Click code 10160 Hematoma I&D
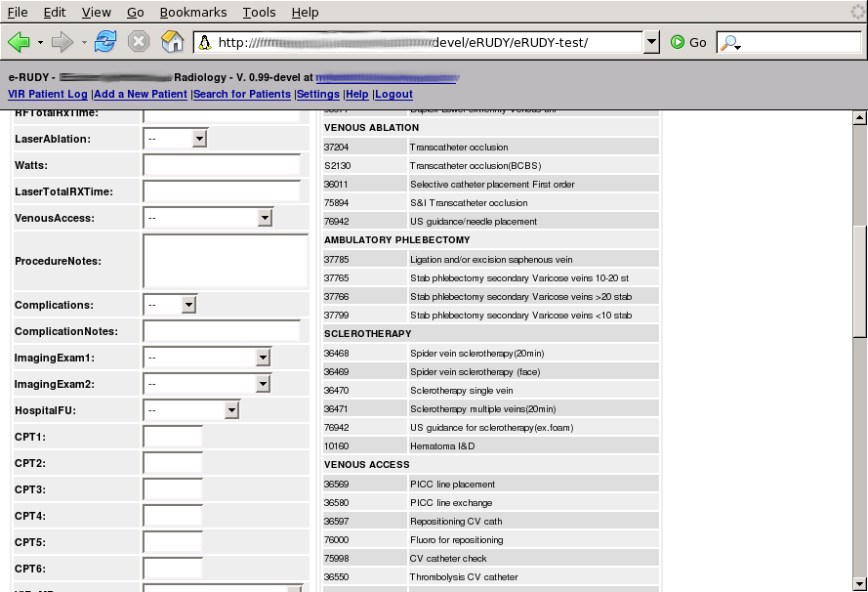 pos(491,445)
